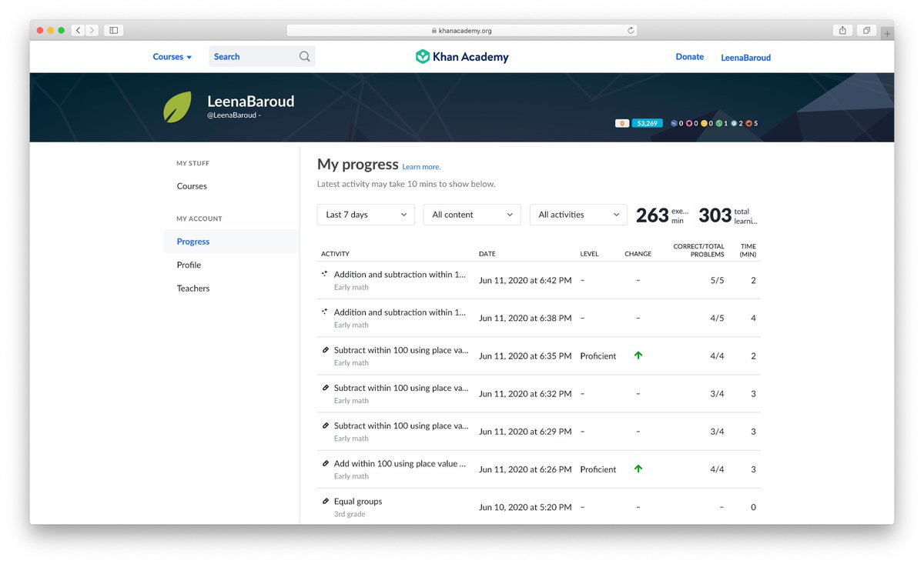Image resolution: width=924 pixels, height=564 pixels.
Task: Click the Khan Academy logo
Action: [462, 57]
